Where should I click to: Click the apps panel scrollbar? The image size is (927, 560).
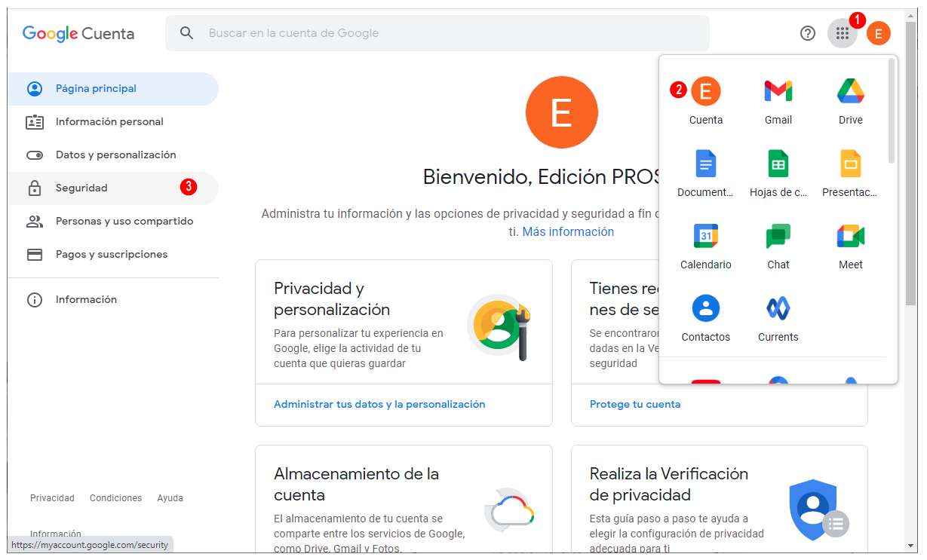(x=892, y=110)
